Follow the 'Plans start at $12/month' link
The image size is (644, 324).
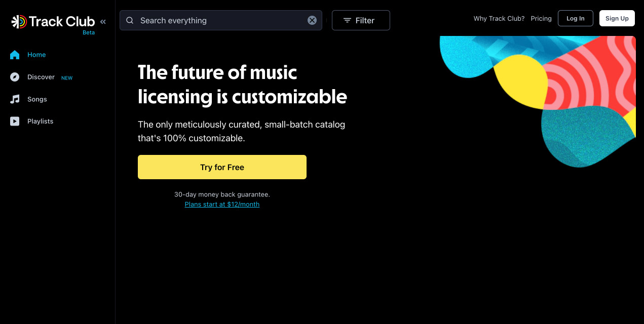tap(222, 205)
